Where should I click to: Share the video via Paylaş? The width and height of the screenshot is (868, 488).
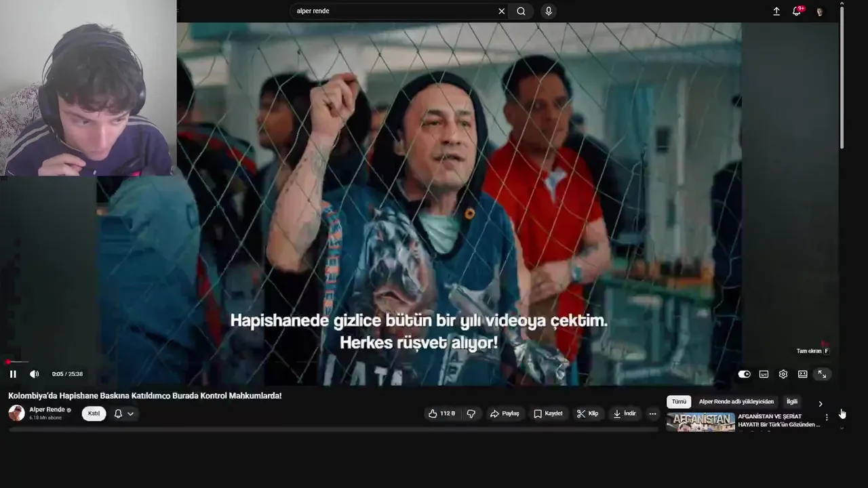pyautogui.click(x=505, y=413)
